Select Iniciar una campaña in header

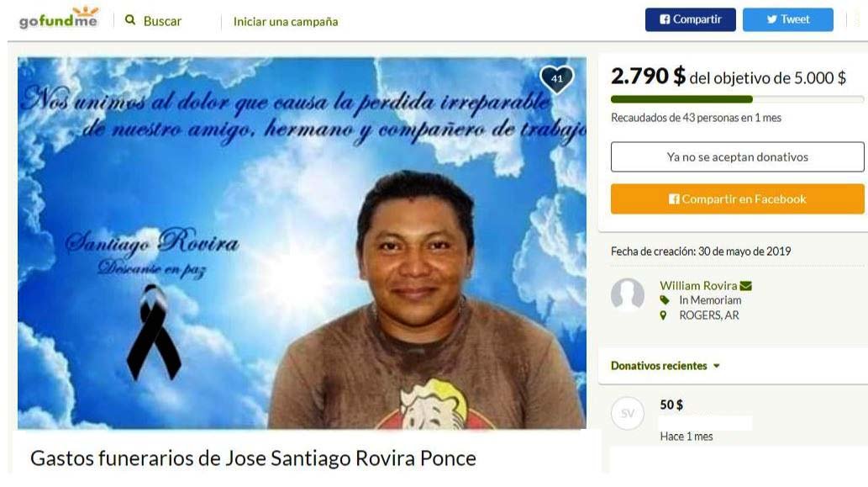[286, 22]
